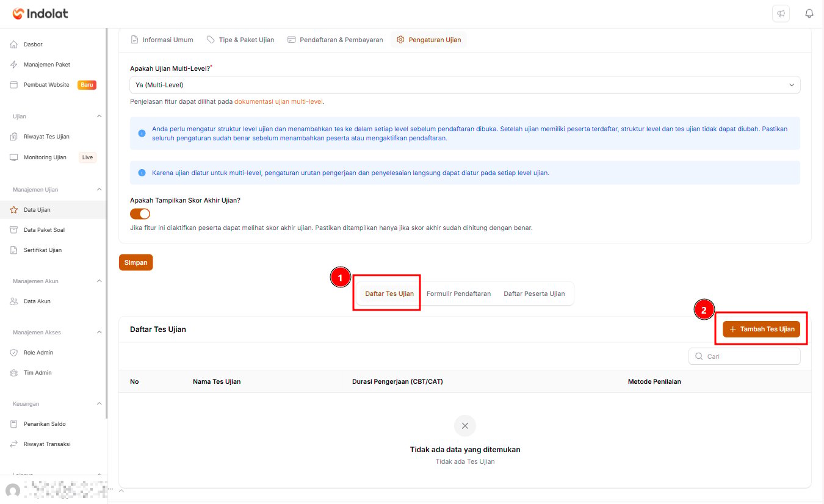Go to Data Paket Soal menu
This screenshot has height=504, width=824.
(54, 230)
